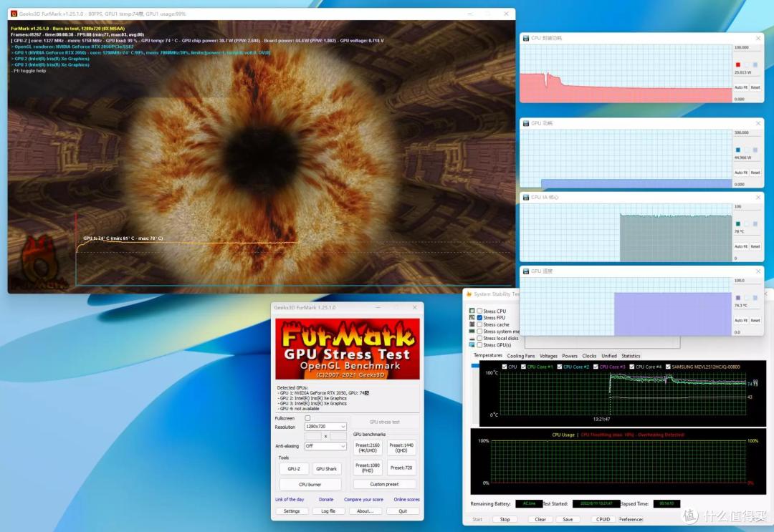Open the Online scores link
This screenshot has width=774, height=532.
pos(407,500)
